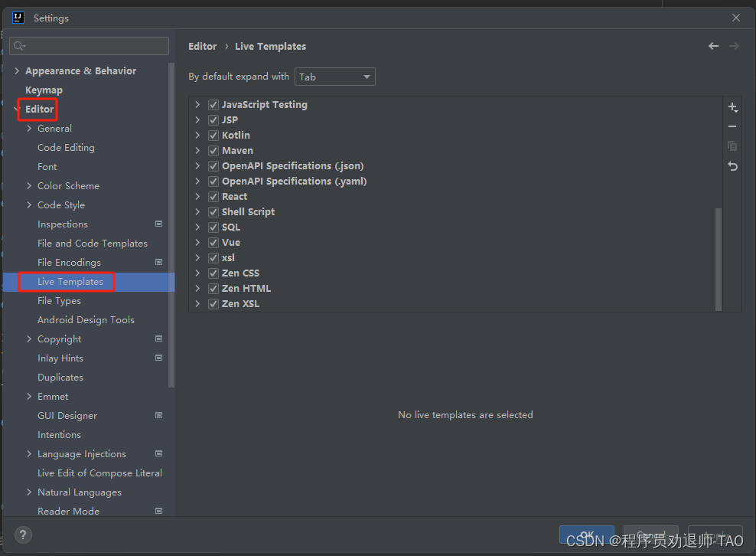Viewport: 756px width, 556px height.
Task: Click the project-level marker icon beside Inspections
Action: [158, 224]
